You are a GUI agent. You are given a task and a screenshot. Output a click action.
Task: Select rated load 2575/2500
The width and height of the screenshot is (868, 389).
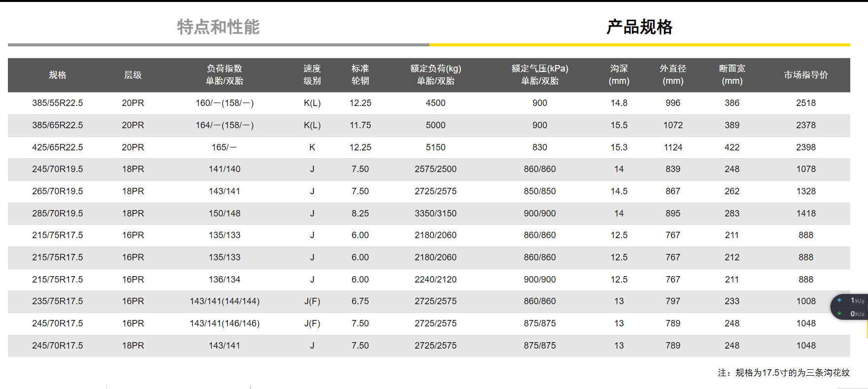click(436, 169)
